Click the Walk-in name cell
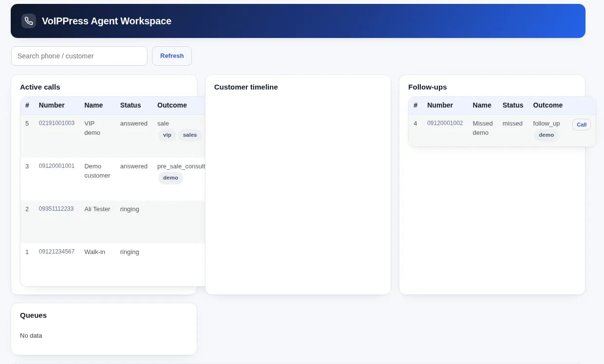Screen dimensions: 604x364 (94, 252)
